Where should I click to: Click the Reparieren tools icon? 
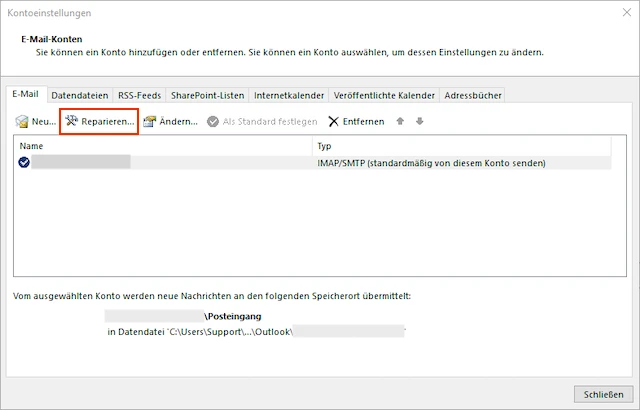(71, 121)
